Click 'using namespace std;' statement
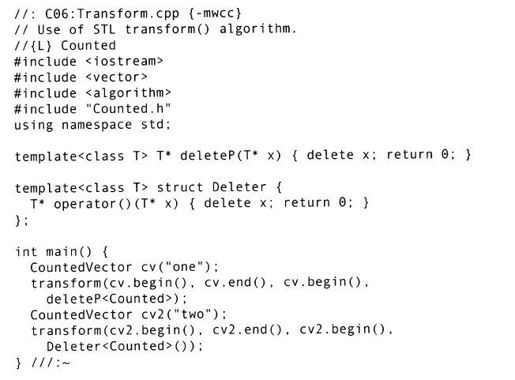This screenshot has height=380, width=515. click(93, 125)
